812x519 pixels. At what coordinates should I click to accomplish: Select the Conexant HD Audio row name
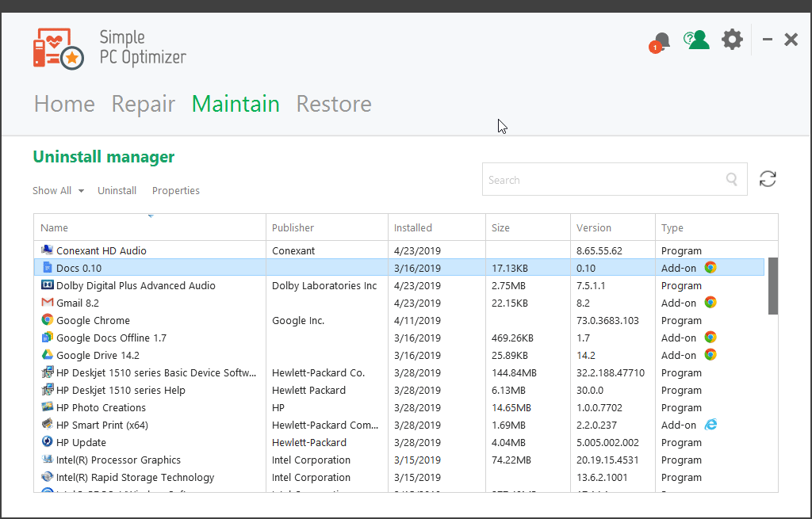(x=101, y=250)
